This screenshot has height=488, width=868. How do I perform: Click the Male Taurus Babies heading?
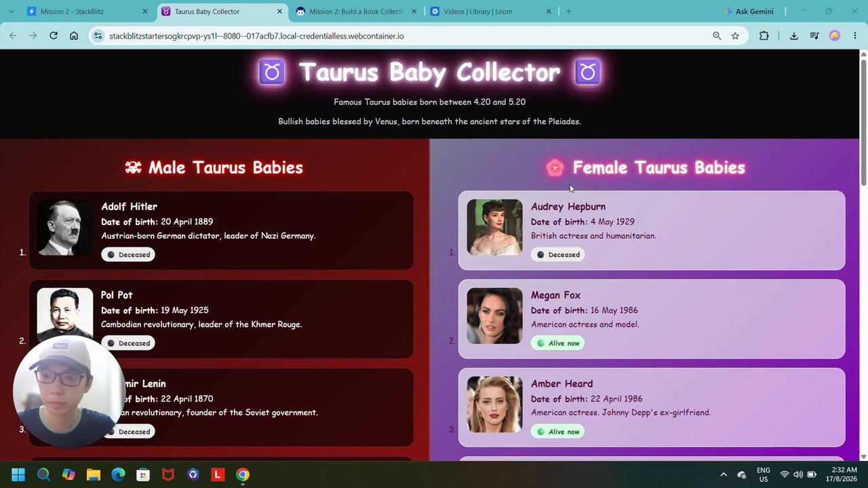coord(226,167)
